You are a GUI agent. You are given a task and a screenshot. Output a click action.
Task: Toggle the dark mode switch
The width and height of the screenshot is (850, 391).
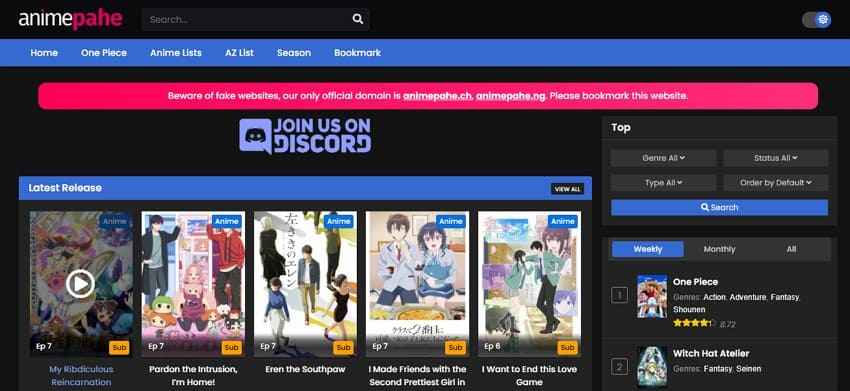816,20
